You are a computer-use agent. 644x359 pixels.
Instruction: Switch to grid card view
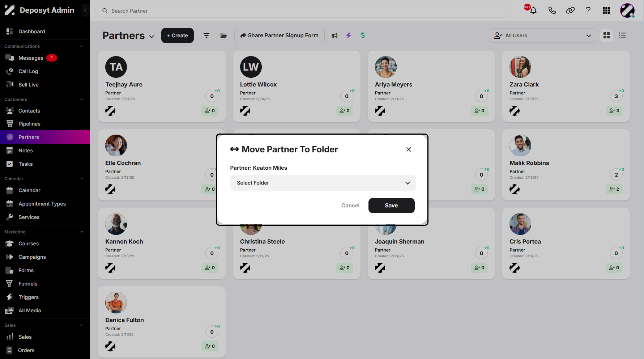click(x=607, y=35)
